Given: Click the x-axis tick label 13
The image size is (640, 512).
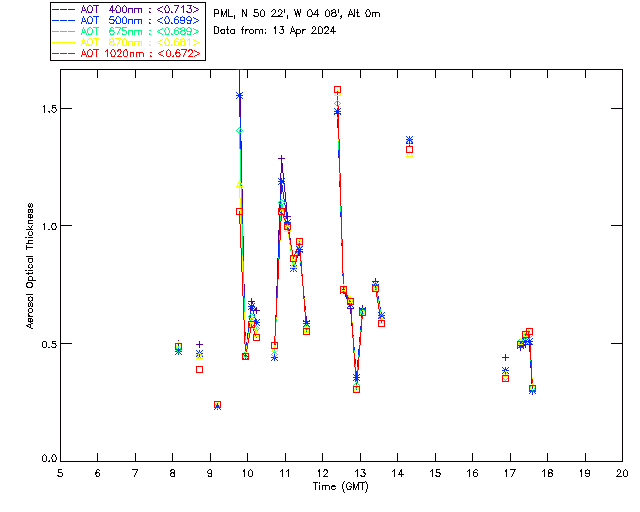Looking at the screenshot, I should point(360,474).
